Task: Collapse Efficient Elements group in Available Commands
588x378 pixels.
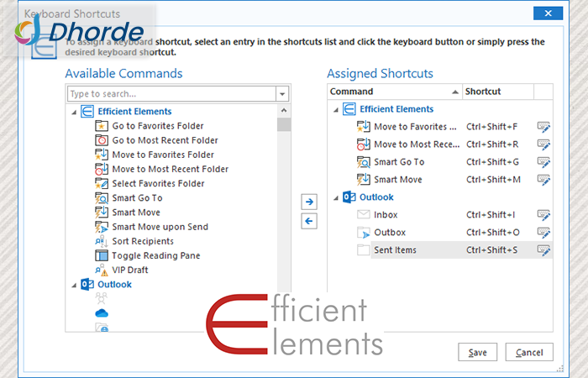Action: click(x=74, y=112)
